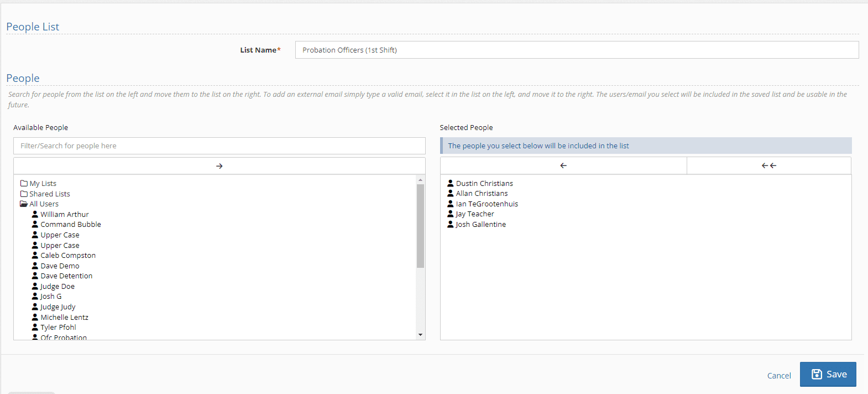Select Josh G in the available list
Image resolution: width=868 pixels, height=394 pixels.
click(x=51, y=296)
